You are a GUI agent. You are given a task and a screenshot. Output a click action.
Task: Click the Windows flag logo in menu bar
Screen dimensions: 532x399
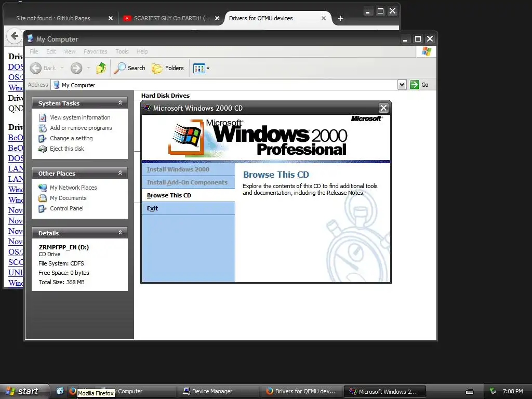[x=426, y=51]
